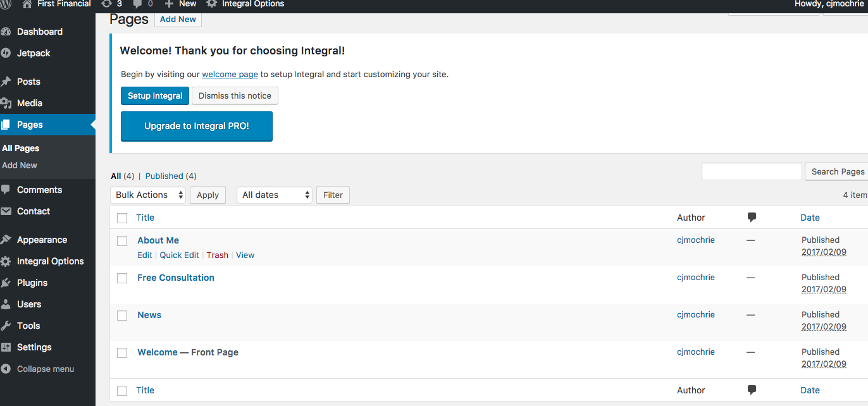Image resolution: width=868 pixels, height=406 pixels.
Task: Open the First Financial site home icon
Action: (x=27, y=4)
